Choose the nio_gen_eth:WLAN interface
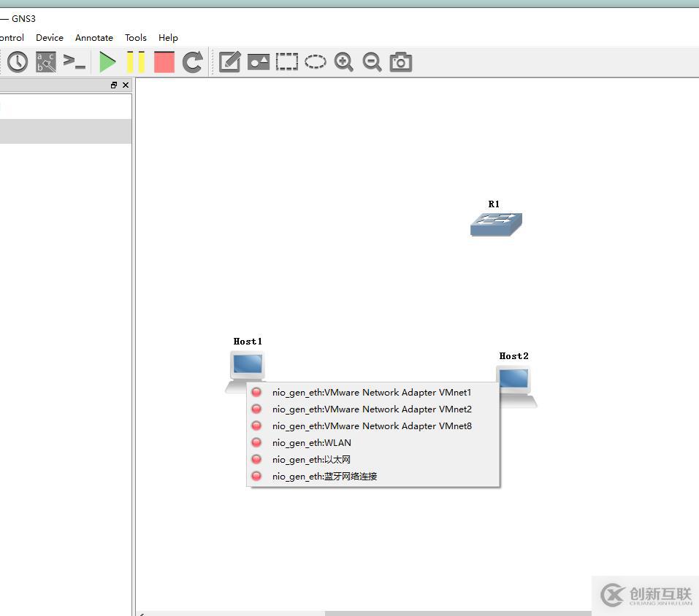Viewport: 699px width, 616px height. (x=373, y=443)
